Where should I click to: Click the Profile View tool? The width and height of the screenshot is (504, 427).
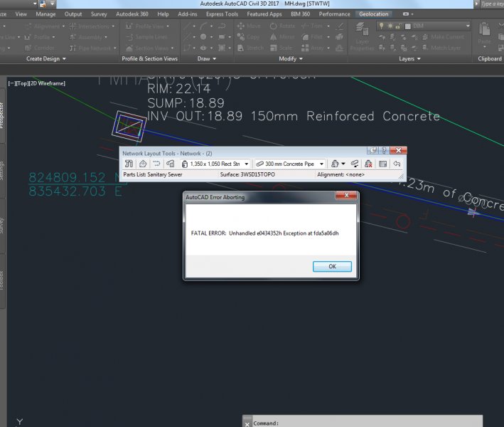click(x=147, y=26)
